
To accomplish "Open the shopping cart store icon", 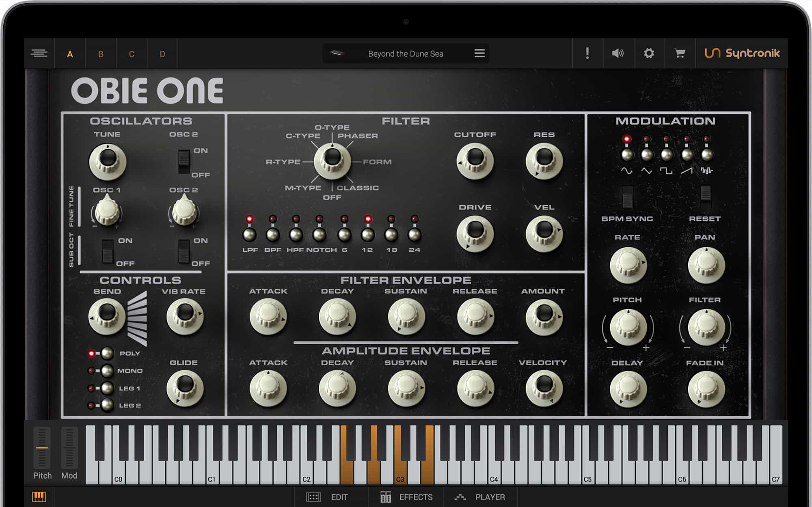I will pos(680,53).
